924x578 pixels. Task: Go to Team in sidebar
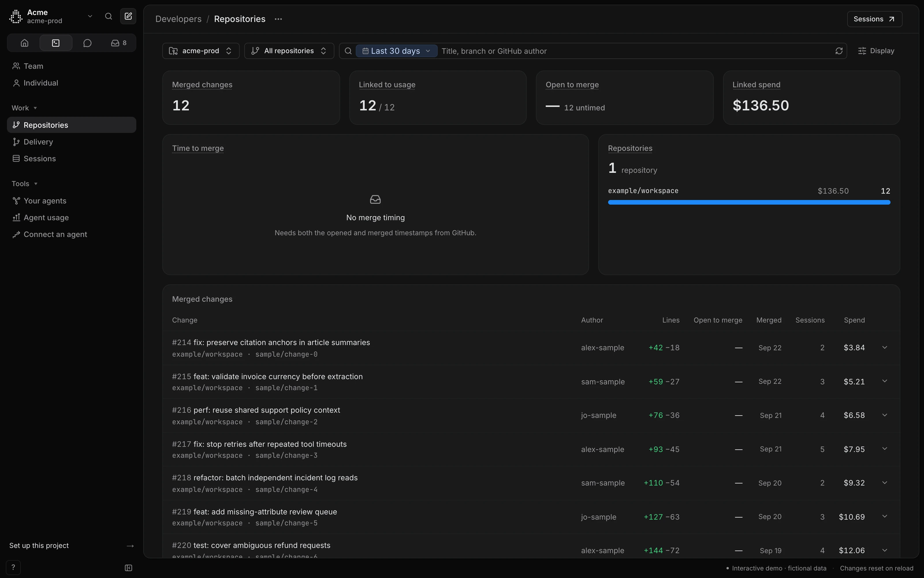(x=71, y=66)
